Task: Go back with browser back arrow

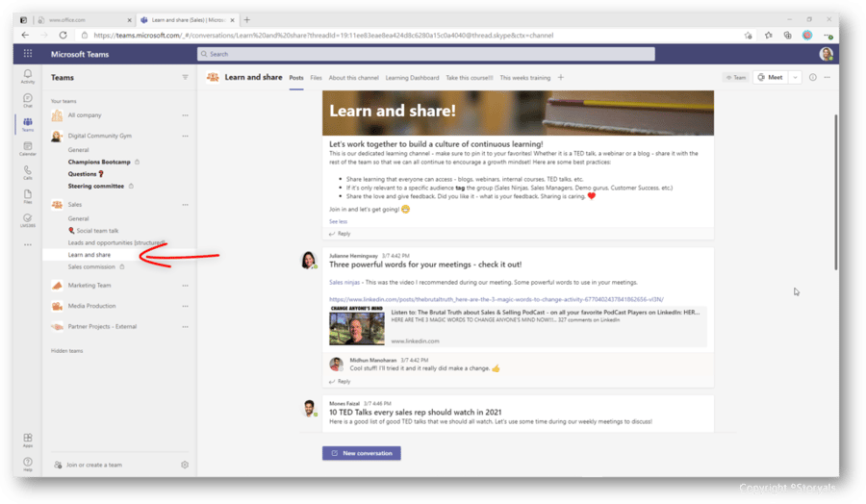Action: (x=25, y=35)
